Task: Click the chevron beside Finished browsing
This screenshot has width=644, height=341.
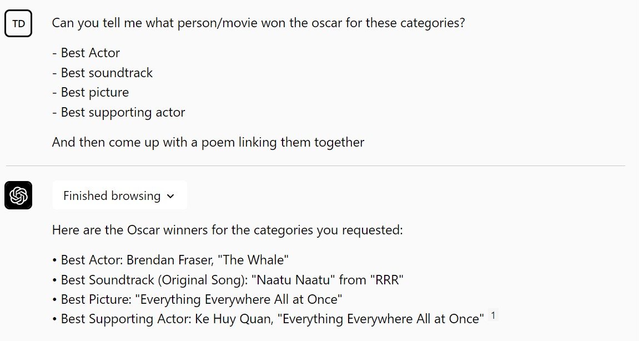Action: (170, 196)
